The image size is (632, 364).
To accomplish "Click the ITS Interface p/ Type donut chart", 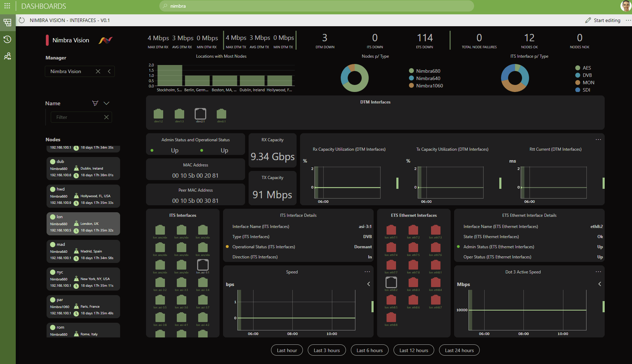I will coord(515,78).
